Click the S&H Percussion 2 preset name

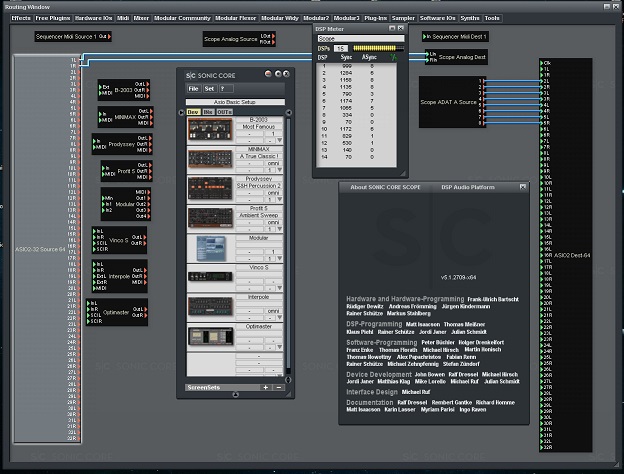coord(259,186)
